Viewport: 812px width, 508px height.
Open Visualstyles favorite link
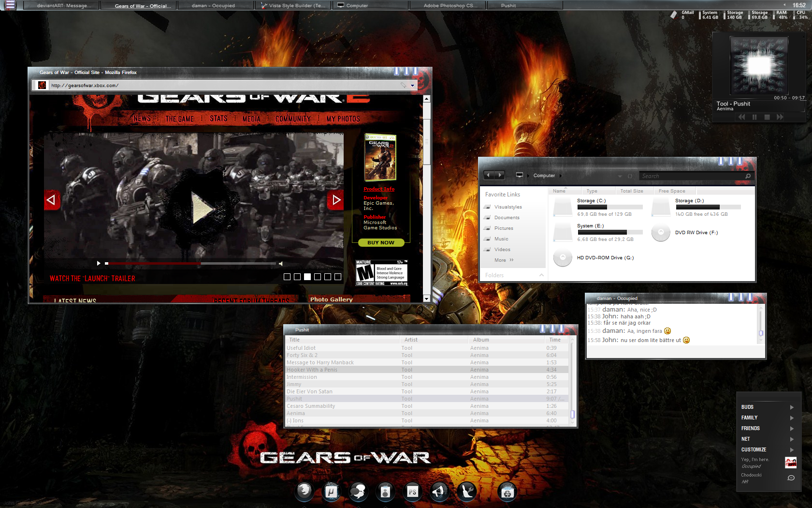click(x=508, y=207)
